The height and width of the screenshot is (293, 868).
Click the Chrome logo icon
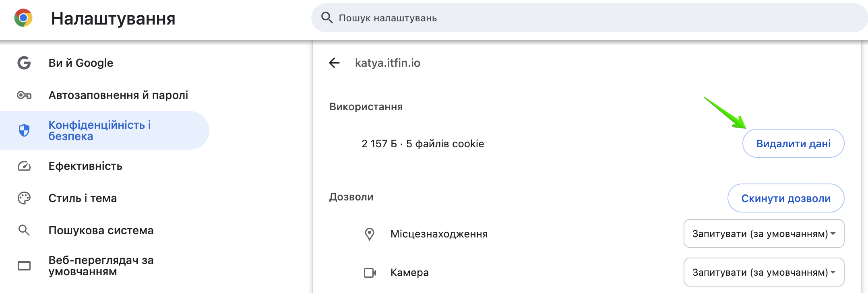[23, 18]
